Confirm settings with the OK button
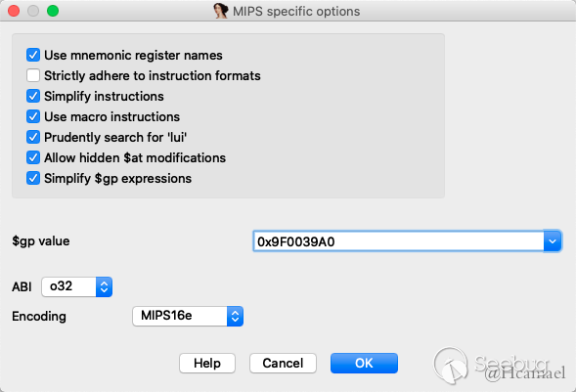 pyautogui.click(x=364, y=364)
